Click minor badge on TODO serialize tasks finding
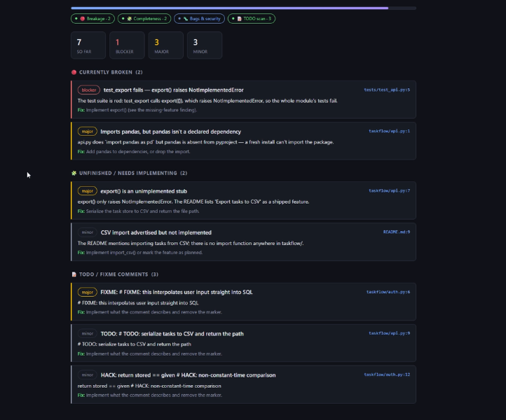 point(87,334)
